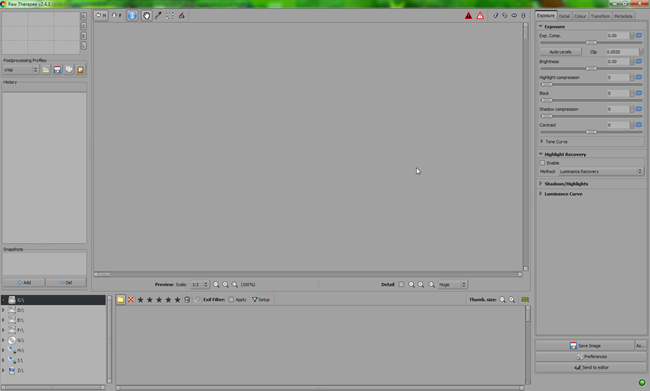Screen dimensions: 650x391
Task: Click the image info icon
Action: point(132,16)
